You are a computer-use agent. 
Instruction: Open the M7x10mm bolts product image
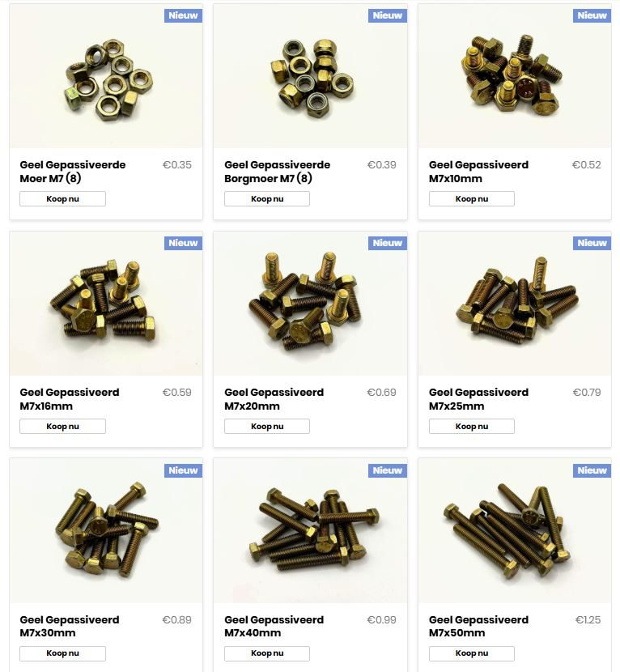515,76
